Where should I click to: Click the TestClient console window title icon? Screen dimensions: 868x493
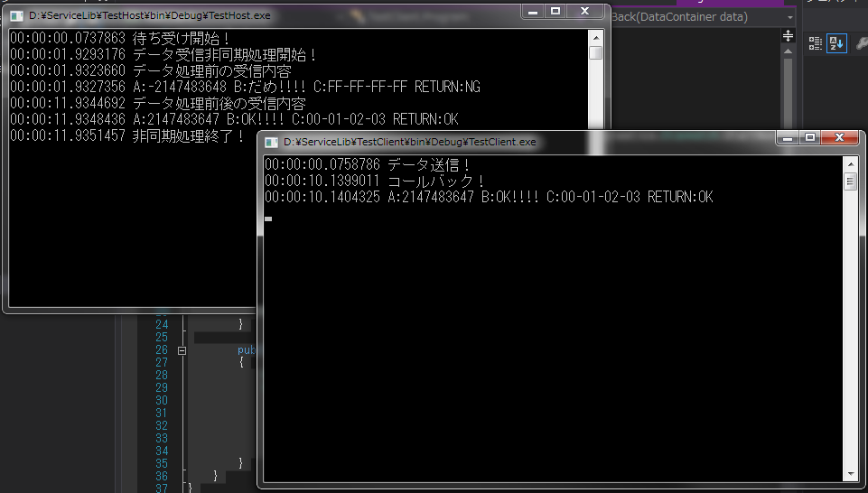coord(271,142)
